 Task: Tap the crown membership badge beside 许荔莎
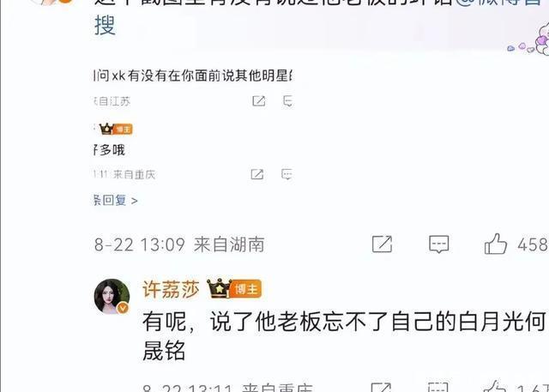click(219, 288)
